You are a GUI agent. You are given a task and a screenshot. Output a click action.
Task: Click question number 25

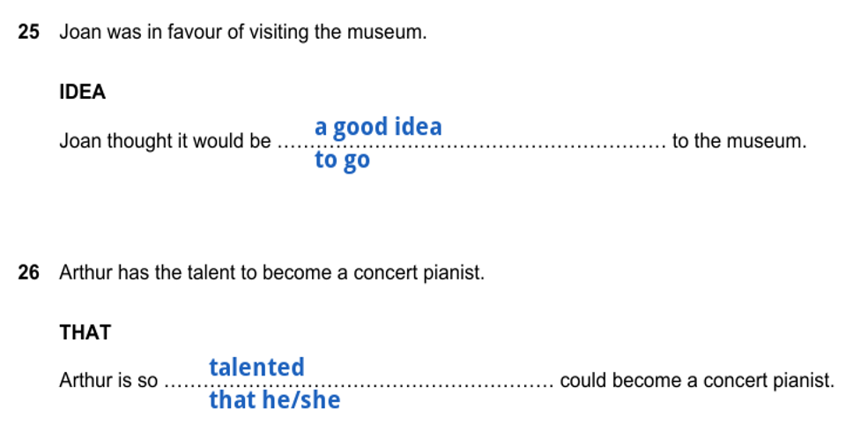tap(29, 32)
